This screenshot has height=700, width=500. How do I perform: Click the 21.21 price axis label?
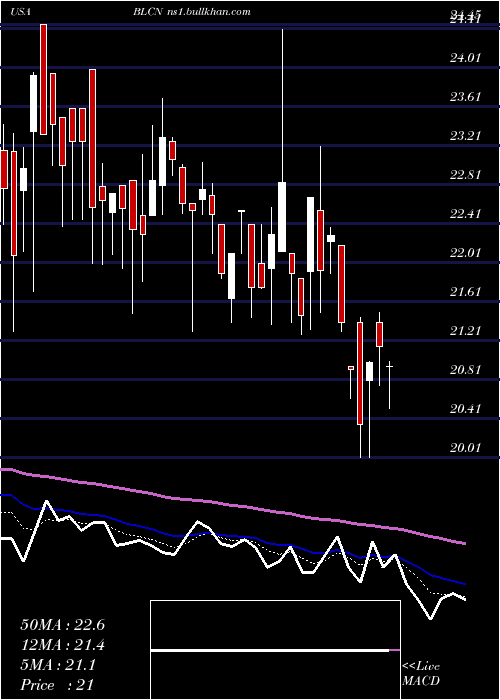(465, 330)
